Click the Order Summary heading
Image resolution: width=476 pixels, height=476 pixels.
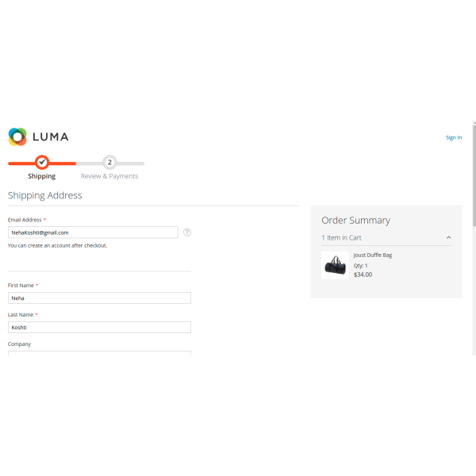tap(355, 221)
